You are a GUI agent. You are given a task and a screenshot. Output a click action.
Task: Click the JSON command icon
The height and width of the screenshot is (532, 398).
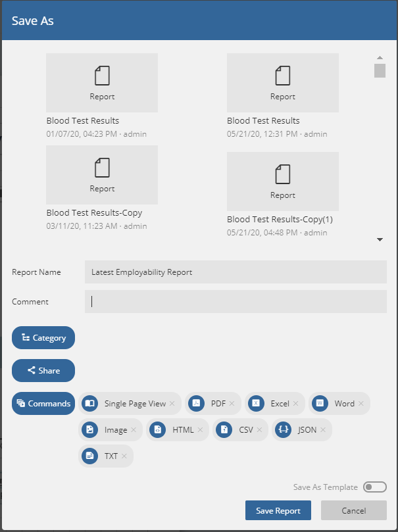283,430
